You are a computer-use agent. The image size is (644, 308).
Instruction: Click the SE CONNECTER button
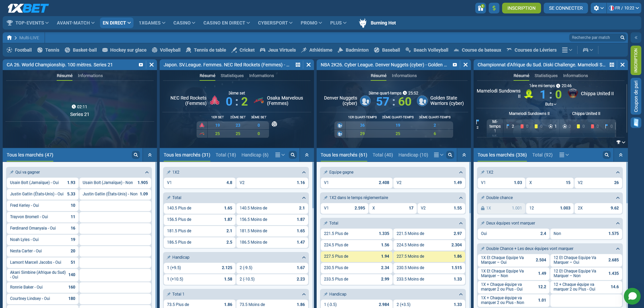566,8
